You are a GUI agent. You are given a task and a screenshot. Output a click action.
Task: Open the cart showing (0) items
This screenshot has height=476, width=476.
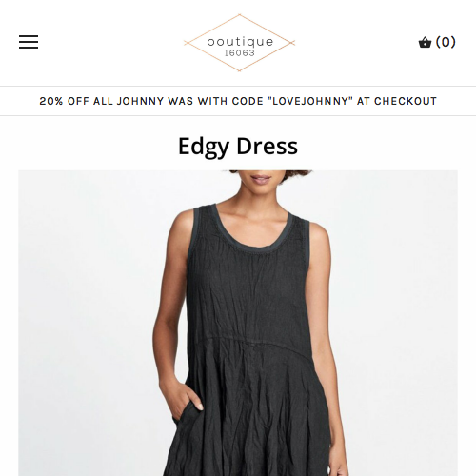pyautogui.click(x=437, y=42)
